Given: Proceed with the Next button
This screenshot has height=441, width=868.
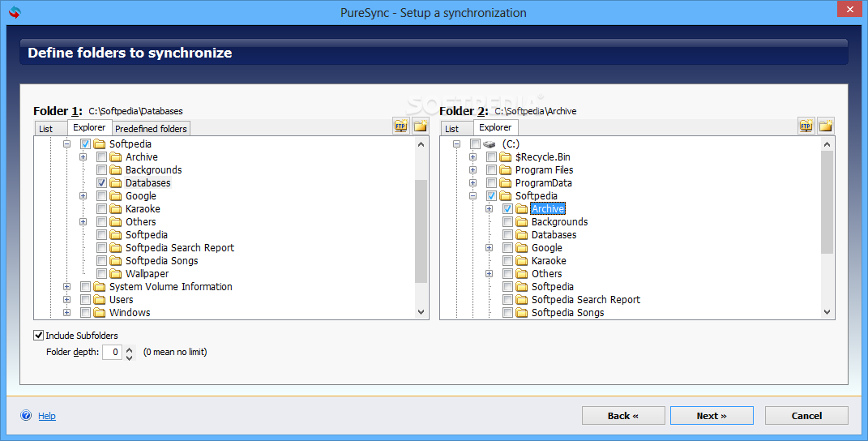Looking at the screenshot, I should pyautogui.click(x=712, y=416).
